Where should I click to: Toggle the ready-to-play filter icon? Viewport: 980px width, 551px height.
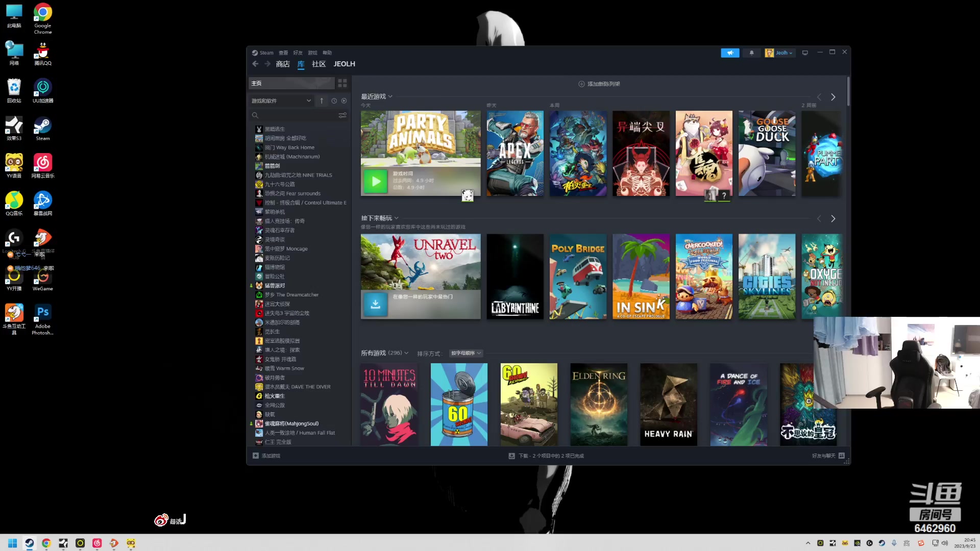(344, 101)
